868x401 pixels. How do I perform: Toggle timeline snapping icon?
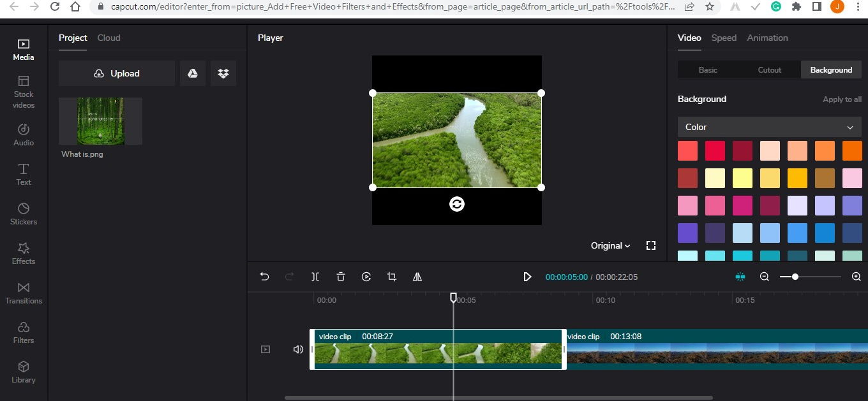point(740,277)
